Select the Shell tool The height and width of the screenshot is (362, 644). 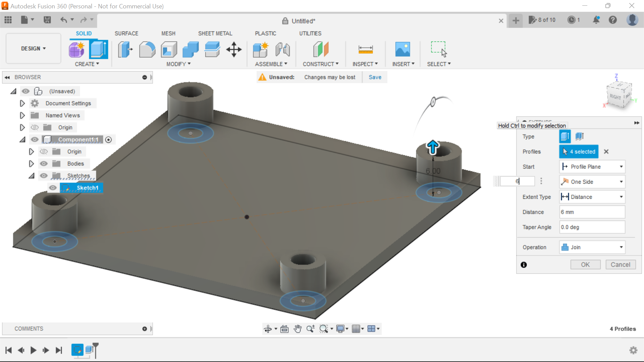pyautogui.click(x=169, y=50)
